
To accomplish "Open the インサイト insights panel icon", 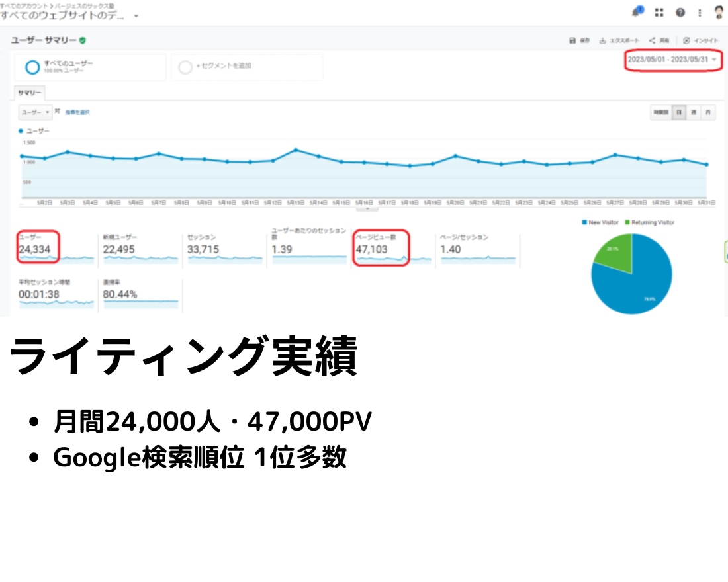I will click(700, 41).
